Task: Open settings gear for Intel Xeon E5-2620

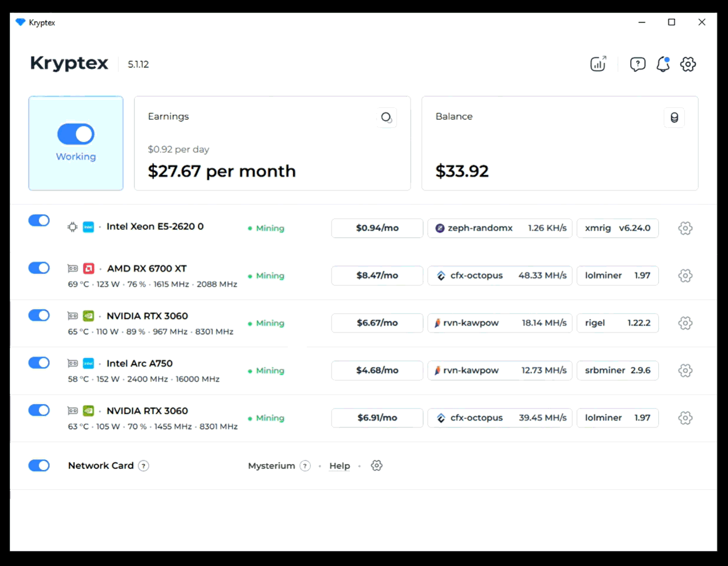Action: click(x=685, y=228)
